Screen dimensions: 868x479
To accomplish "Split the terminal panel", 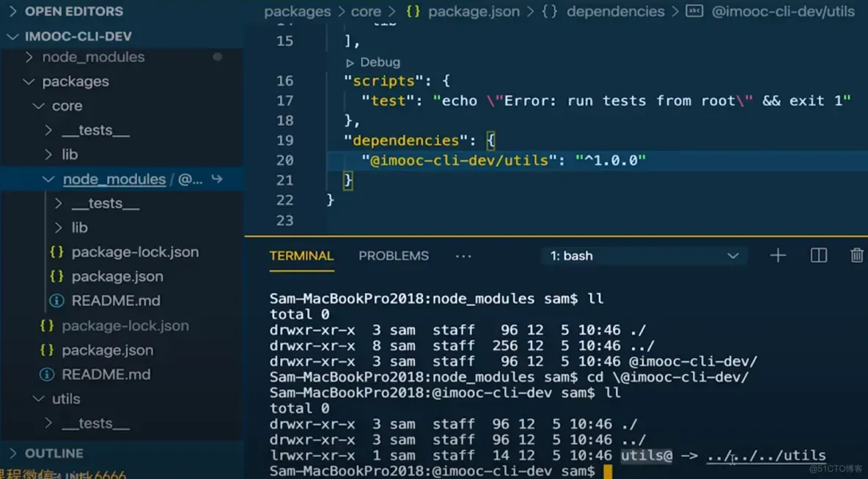I will click(x=818, y=256).
